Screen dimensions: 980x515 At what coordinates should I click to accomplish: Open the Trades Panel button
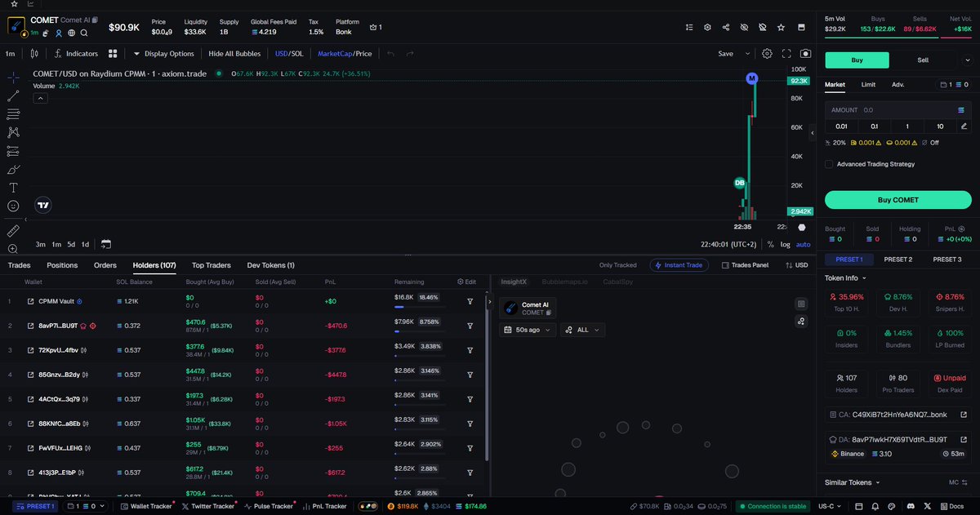(743, 265)
